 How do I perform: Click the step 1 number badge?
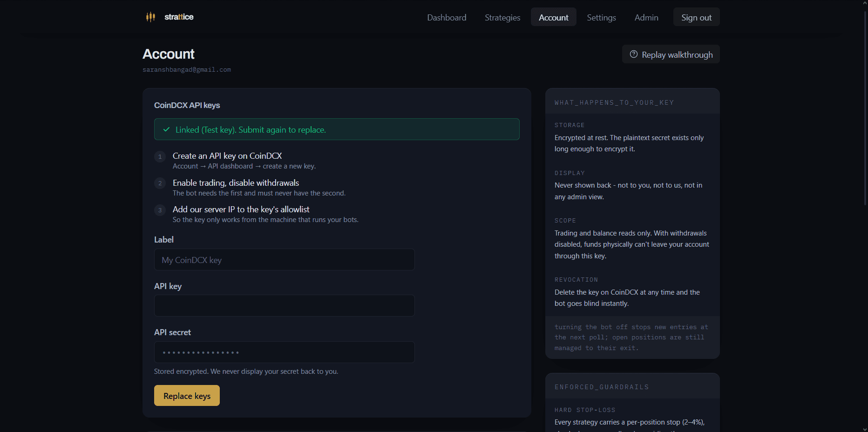pos(160,156)
